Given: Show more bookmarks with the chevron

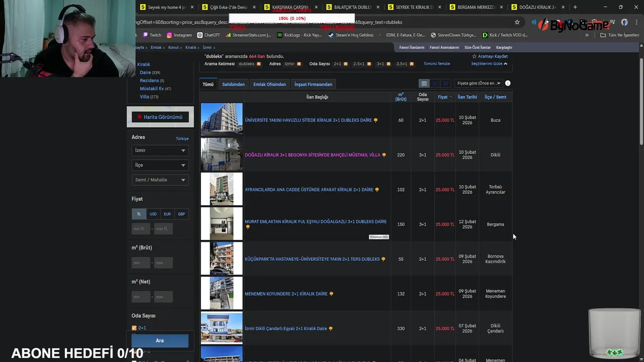Looking at the screenshot, I should tap(587, 35).
